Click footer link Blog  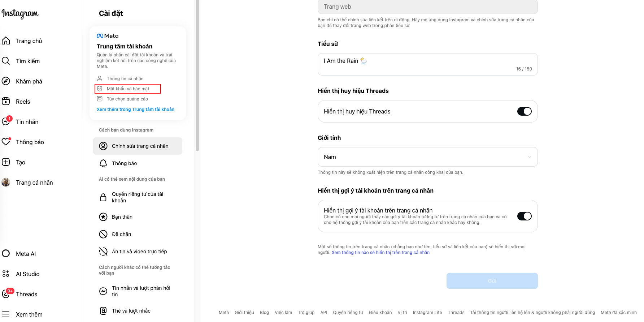click(x=264, y=313)
